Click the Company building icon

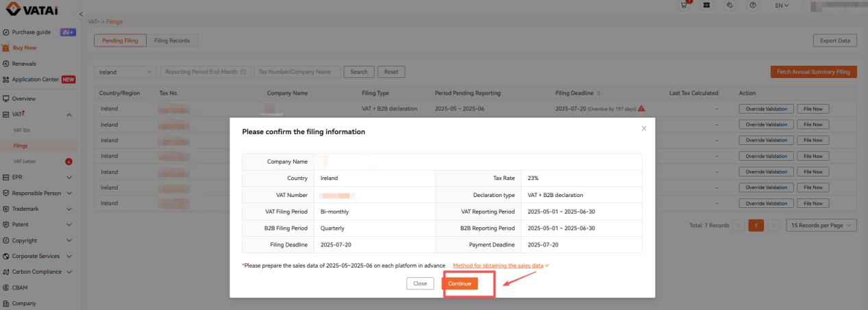(6, 303)
